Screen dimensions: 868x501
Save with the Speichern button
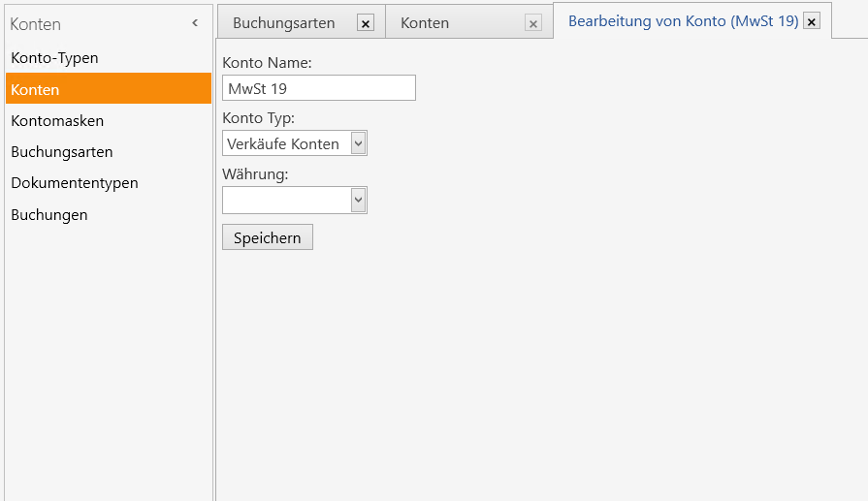[x=268, y=237]
